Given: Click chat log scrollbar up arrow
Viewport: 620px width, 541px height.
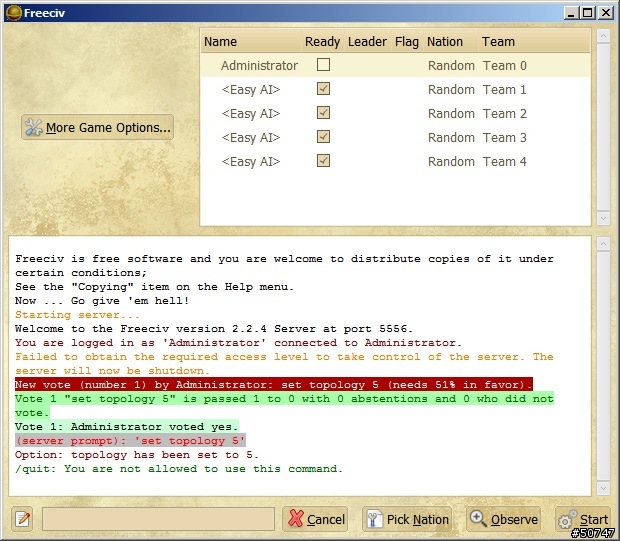Looking at the screenshot, I should pyautogui.click(x=603, y=244).
